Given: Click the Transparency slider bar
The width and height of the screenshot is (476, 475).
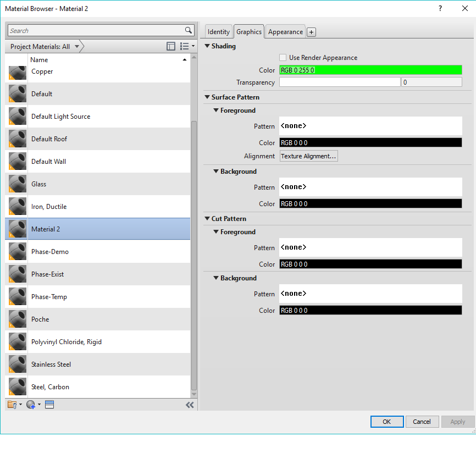Looking at the screenshot, I should click(340, 82).
